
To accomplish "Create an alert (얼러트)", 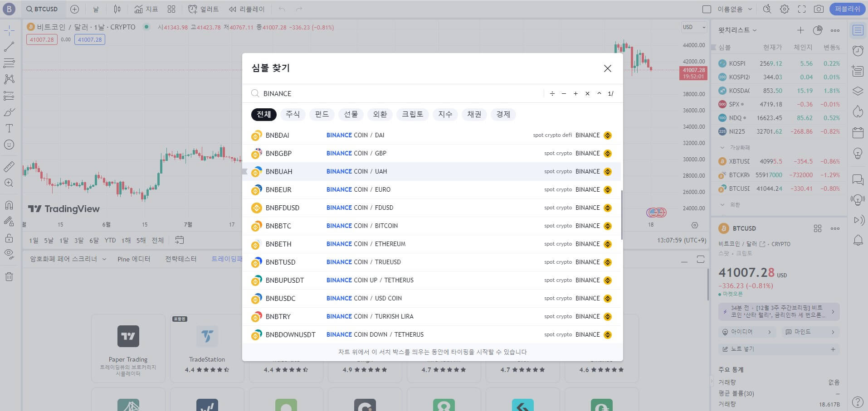I will click(x=203, y=9).
